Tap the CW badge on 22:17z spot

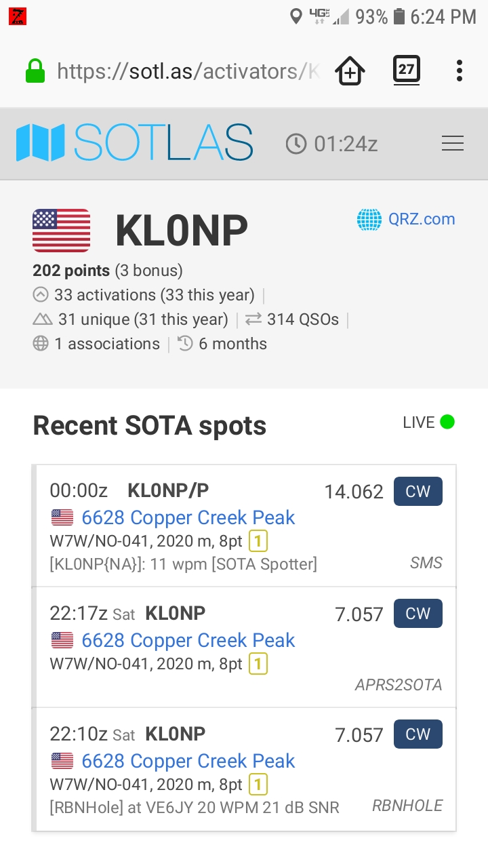[x=418, y=613]
